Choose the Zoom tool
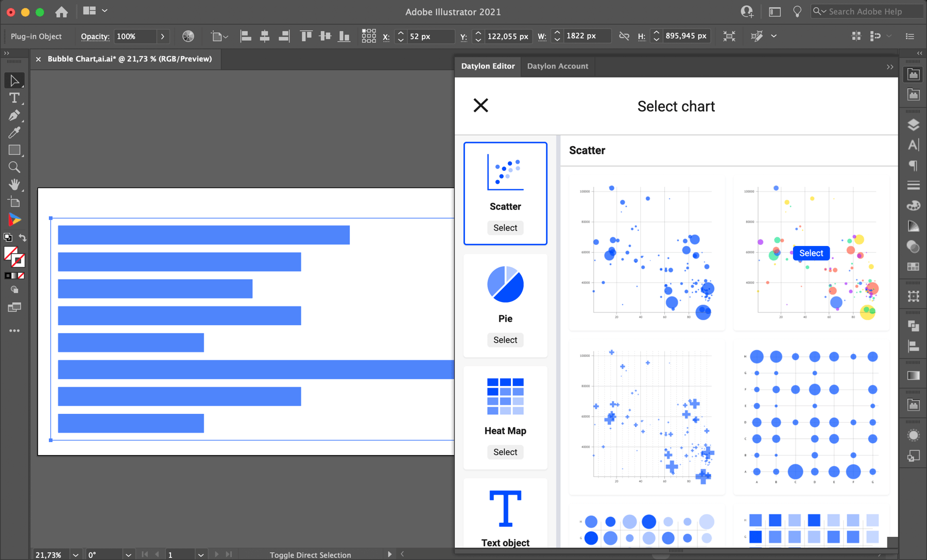 pos(14,167)
